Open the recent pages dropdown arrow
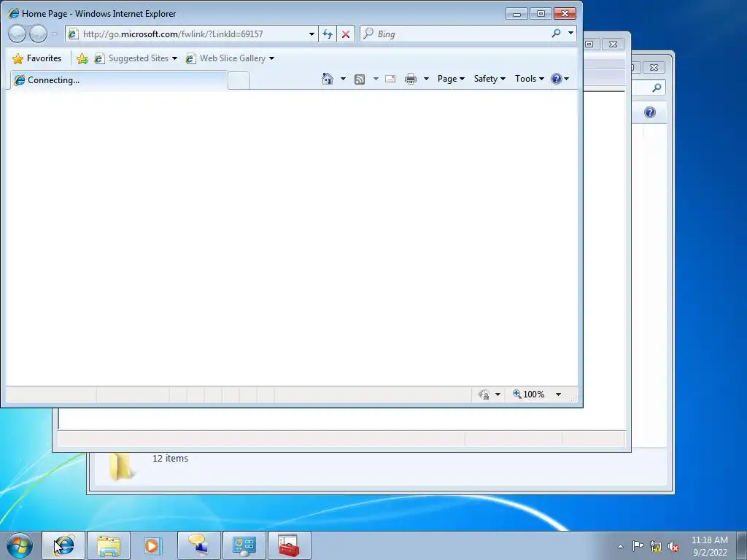Image resolution: width=747 pixels, height=560 pixels. click(x=54, y=34)
